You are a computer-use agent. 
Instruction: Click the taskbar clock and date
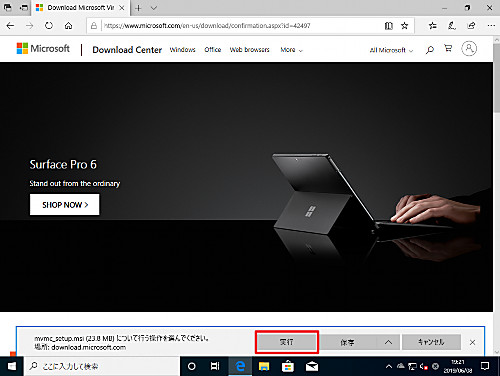(x=458, y=366)
